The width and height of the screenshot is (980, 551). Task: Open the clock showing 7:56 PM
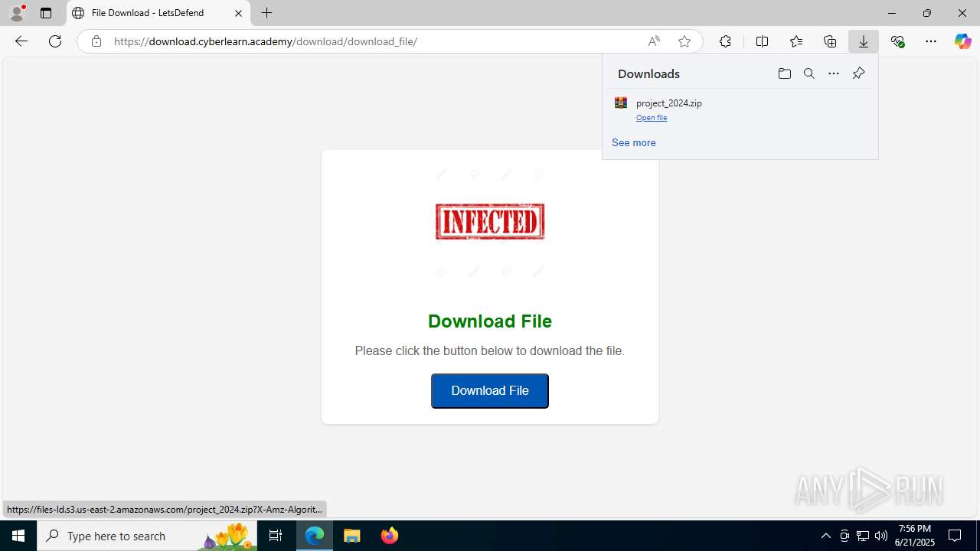(915, 536)
